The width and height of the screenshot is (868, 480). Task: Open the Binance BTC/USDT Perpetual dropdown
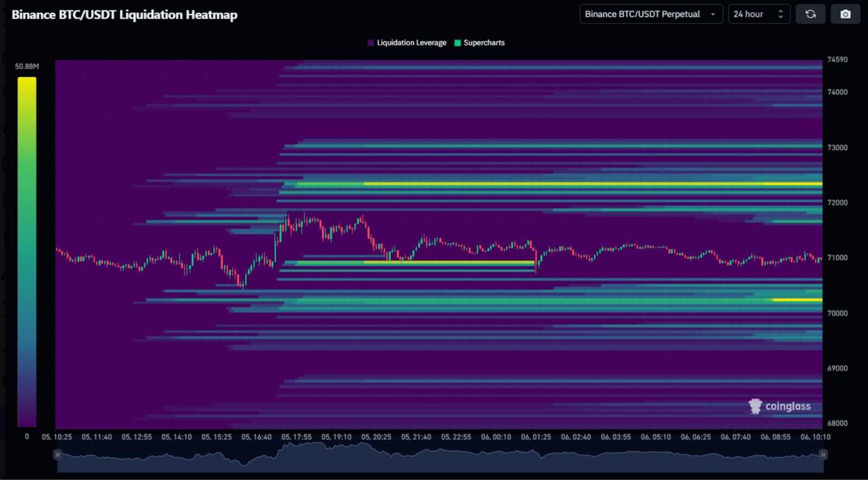pos(651,14)
